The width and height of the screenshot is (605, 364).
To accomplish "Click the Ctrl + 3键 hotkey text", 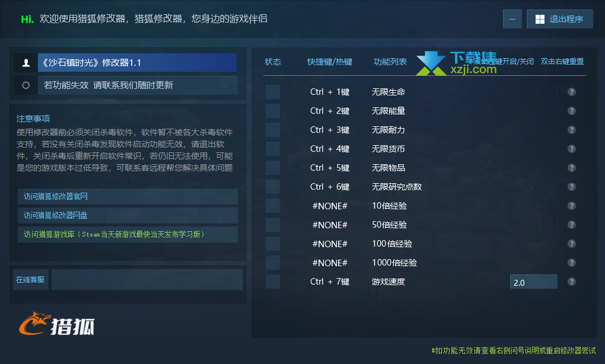I will point(330,130).
